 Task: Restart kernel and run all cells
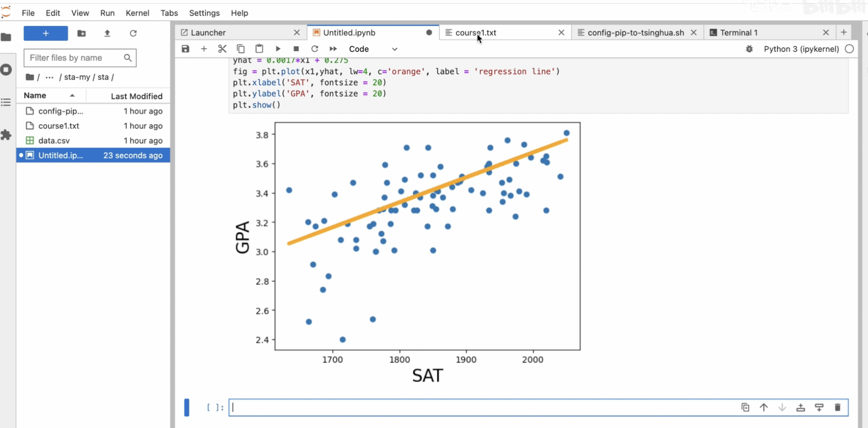click(333, 49)
